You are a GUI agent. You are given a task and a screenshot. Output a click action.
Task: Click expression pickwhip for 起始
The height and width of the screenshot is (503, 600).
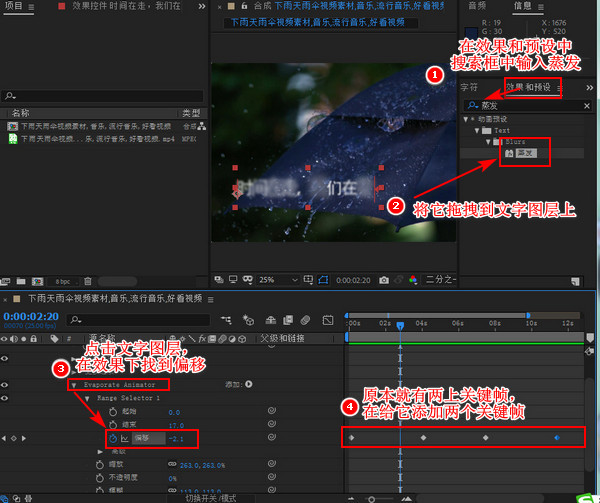272,410
